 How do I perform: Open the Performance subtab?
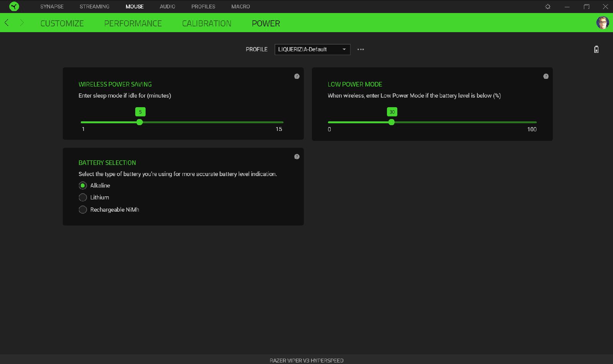[x=133, y=23]
